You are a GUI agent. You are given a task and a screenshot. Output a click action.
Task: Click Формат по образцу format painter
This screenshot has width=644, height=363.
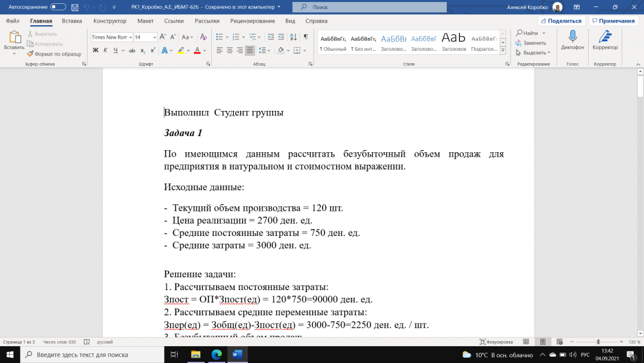(54, 54)
